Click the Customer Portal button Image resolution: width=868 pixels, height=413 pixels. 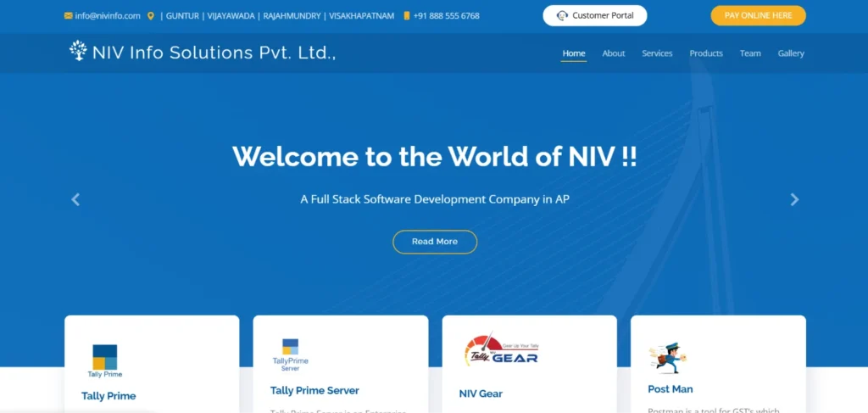point(594,15)
